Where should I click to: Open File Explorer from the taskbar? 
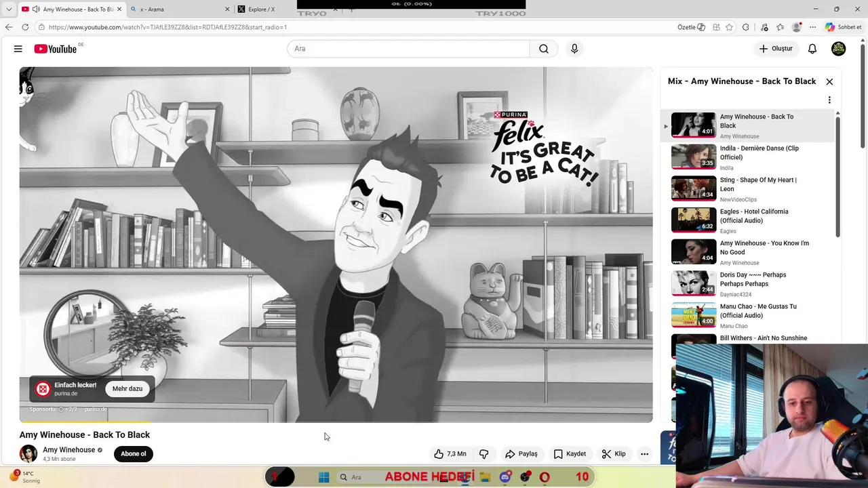(x=485, y=477)
